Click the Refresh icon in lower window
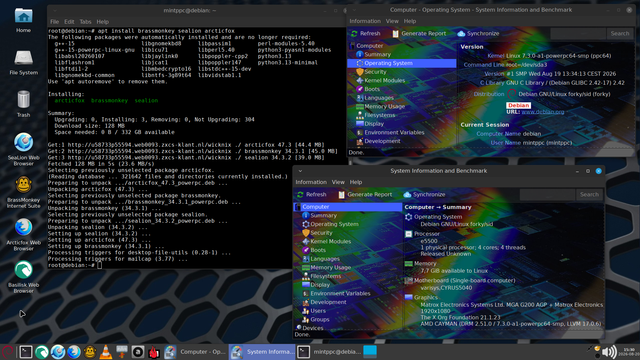 [x=300, y=195]
